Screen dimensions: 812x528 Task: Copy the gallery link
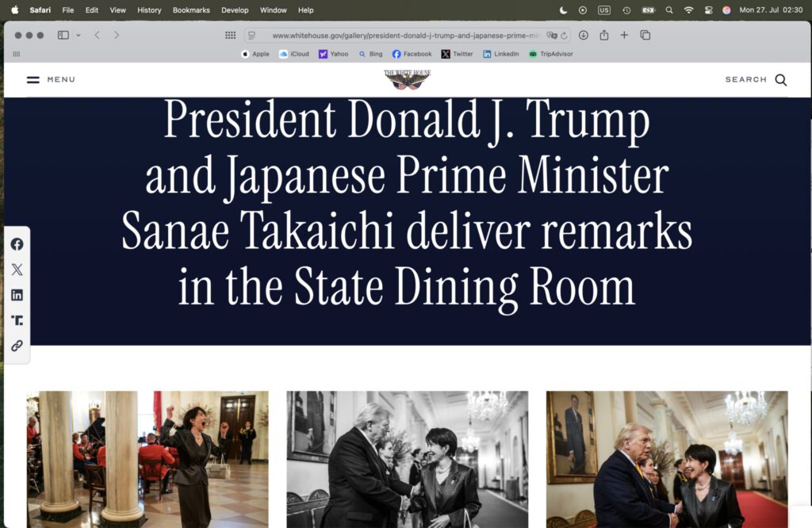[17, 346]
